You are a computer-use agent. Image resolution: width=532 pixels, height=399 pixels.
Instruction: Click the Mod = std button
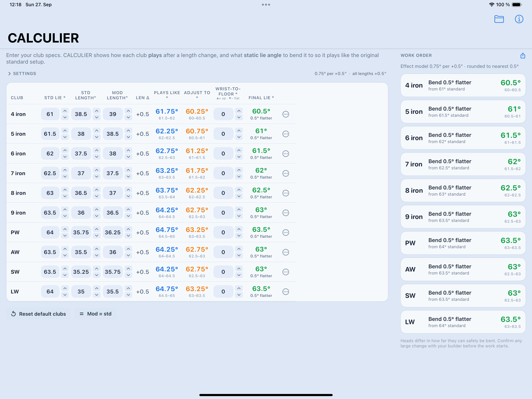click(95, 314)
